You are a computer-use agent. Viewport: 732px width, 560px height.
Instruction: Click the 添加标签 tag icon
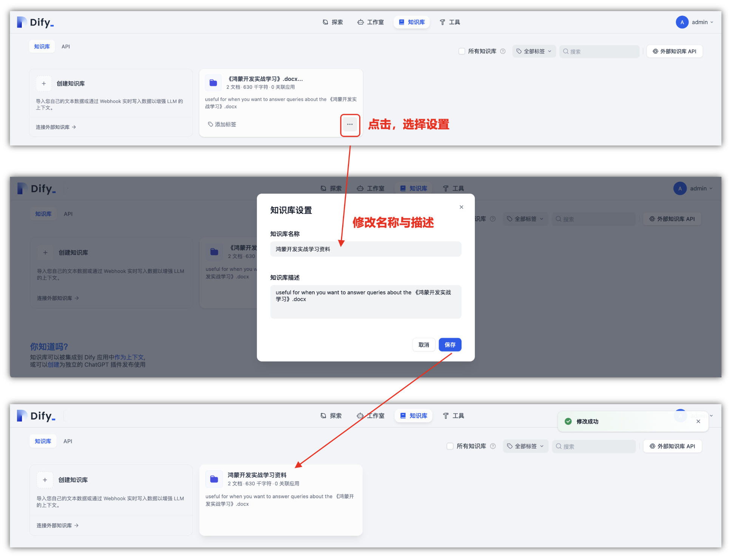pyautogui.click(x=211, y=124)
